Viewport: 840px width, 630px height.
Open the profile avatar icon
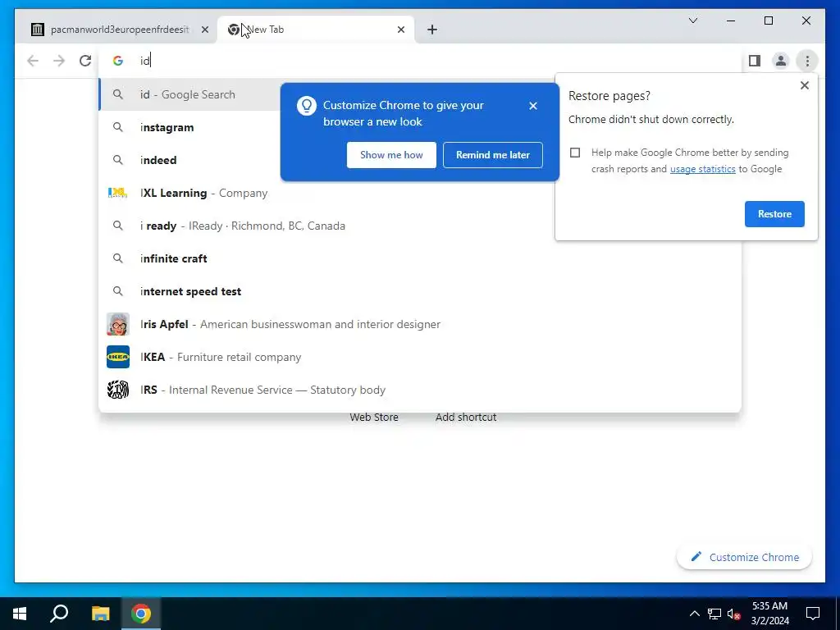point(781,61)
